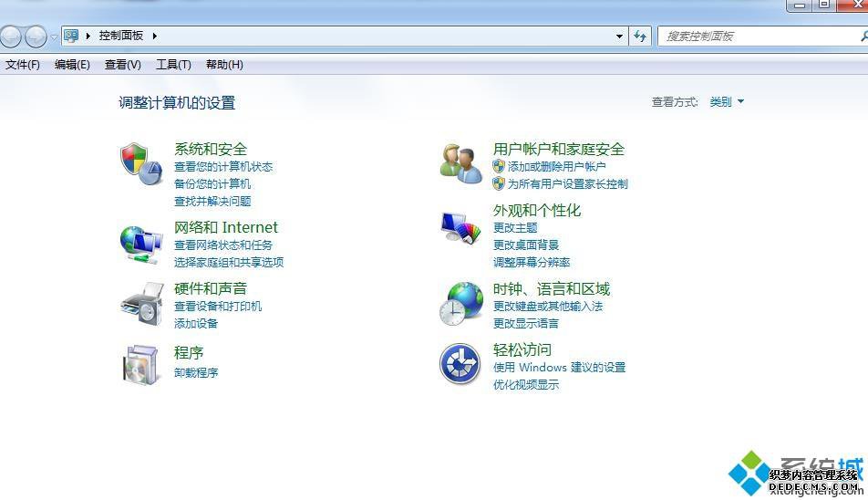This screenshot has width=868, height=500.
Task: Open recent pages dropdown next to forward button
Action: click(54, 37)
